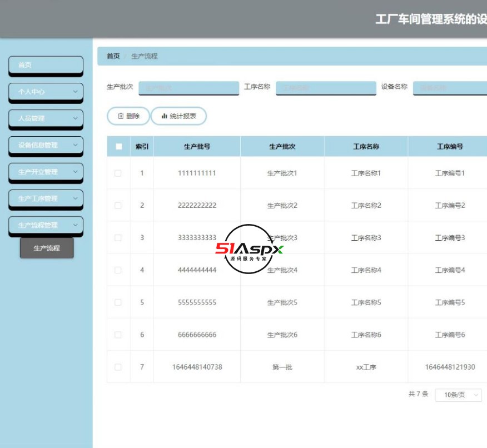
Task: Expand the 人员管理 section
Action: tap(45, 119)
